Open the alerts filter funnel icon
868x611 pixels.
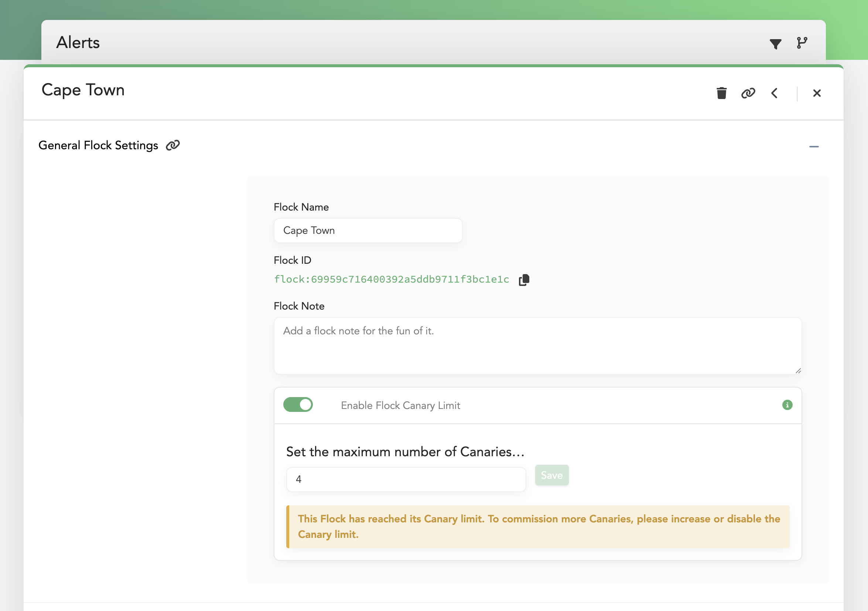(775, 44)
